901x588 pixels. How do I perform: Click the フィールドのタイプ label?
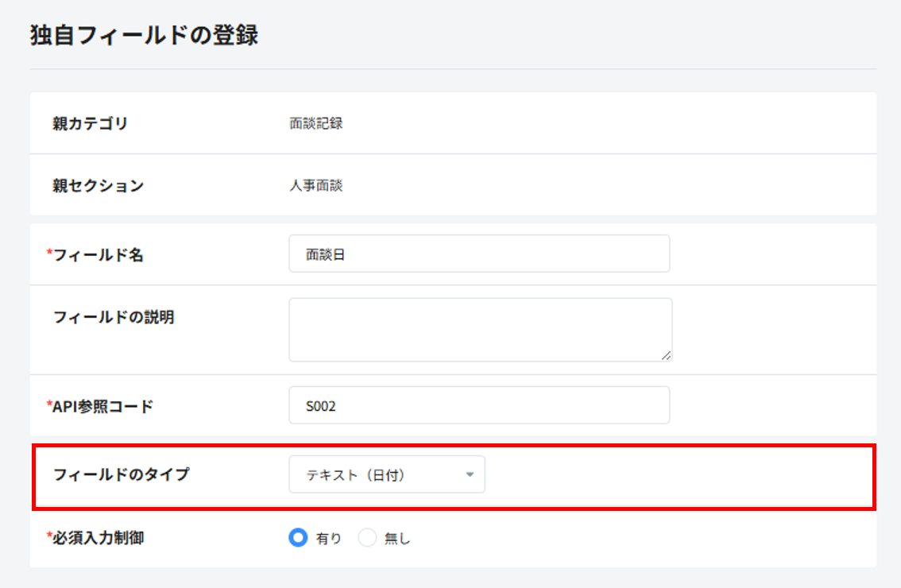121,475
